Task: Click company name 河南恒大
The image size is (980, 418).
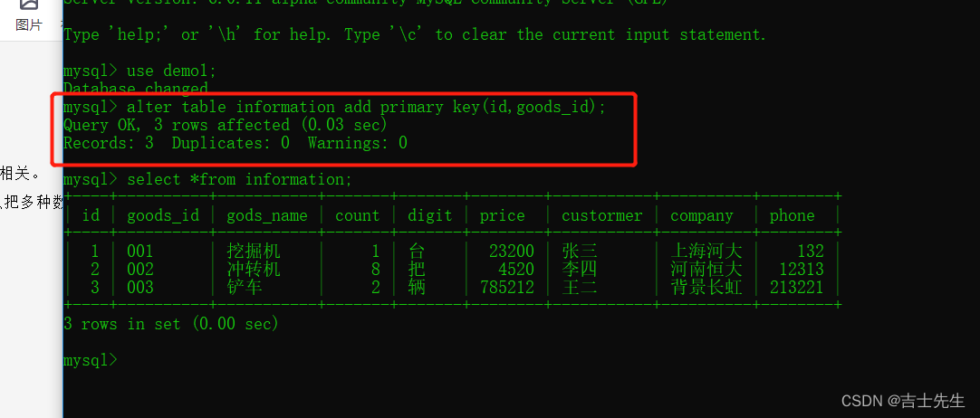Action: click(x=706, y=270)
